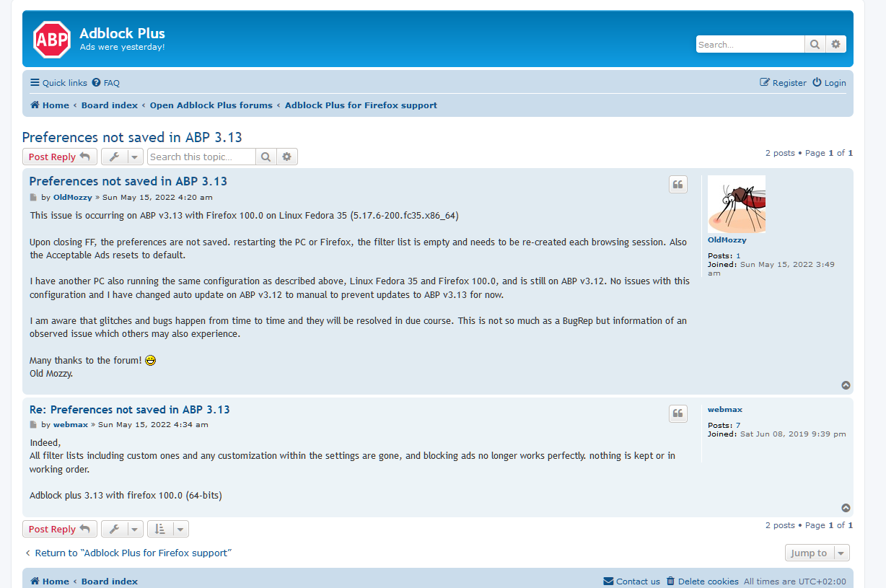Jump to top arrow in webmax's post
This screenshot has width=886, height=588.
click(x=846, y=508)
